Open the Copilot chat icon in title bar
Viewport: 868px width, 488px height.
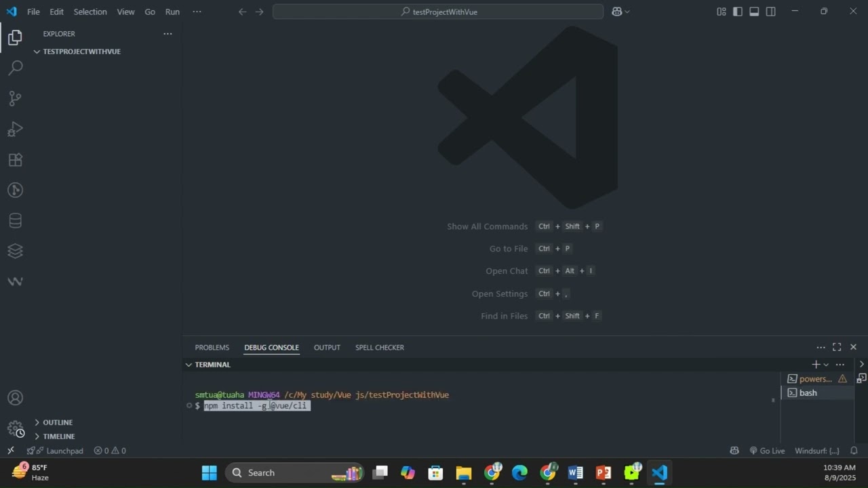616,12
